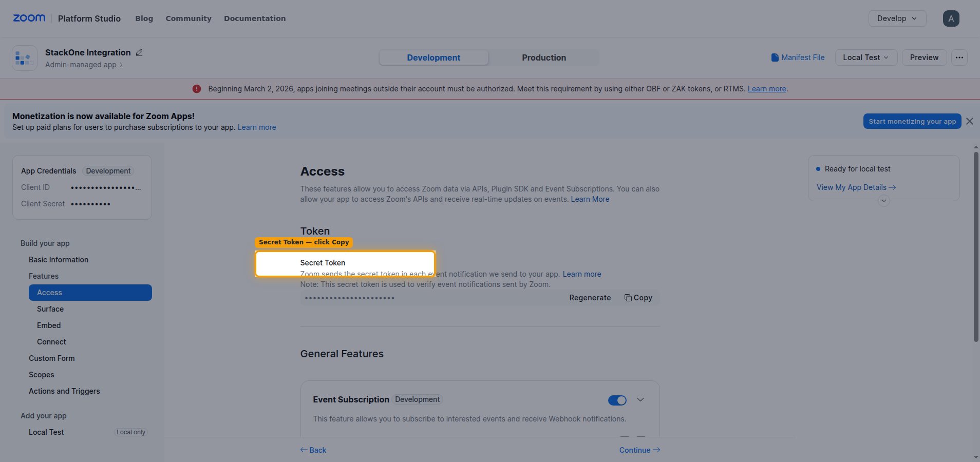Select Basic Information in the sidebar
This screenshot has height=462, width=980.
point(59,260)
